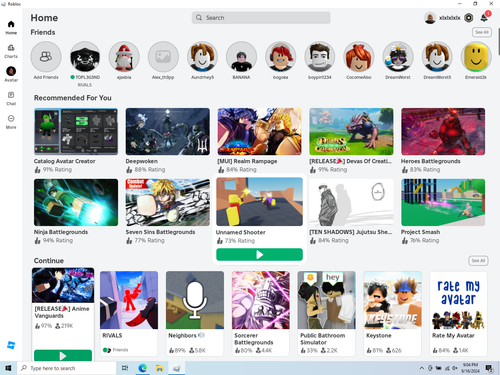Click See All for Continue
The width and height of the screenshot is (500, 375).
pyautogui.click(x=478, y=261)
